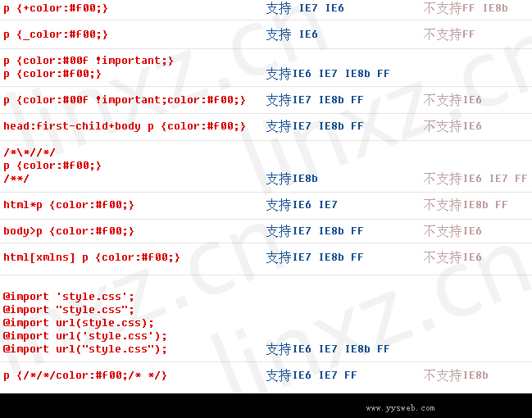The height and width of the screenshot is (418, 532).
Task: Click "p {color:#f00;}" below the !important line
Action: pyautogui.click(x=52, y=74)
